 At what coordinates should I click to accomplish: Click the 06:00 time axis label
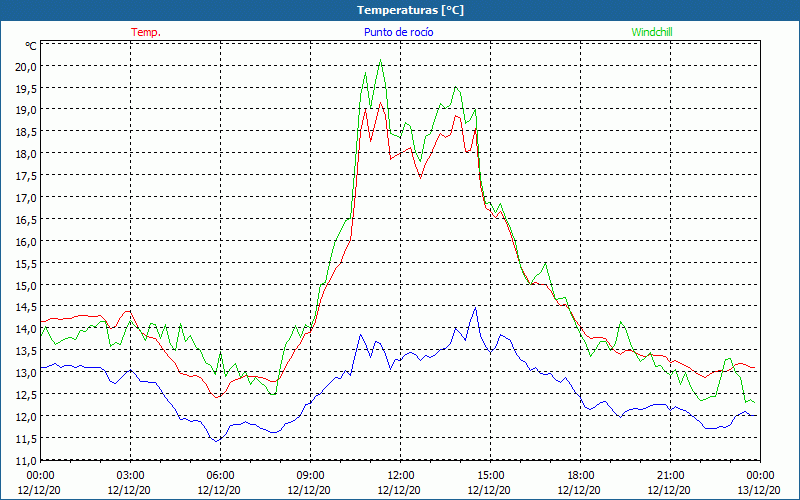pyautogui.click(x=220, y=476)
